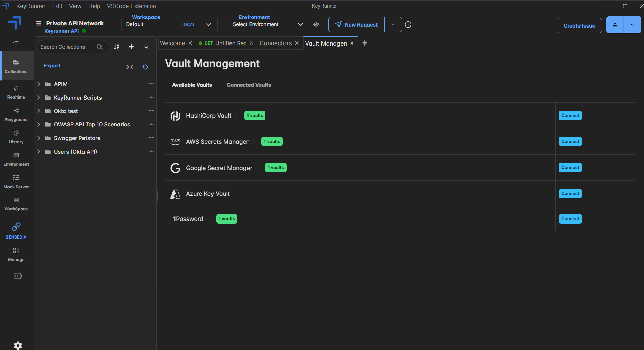
Task: Connect Azure Key Vault
Action: pyautogui.click(x=570, y=194)
